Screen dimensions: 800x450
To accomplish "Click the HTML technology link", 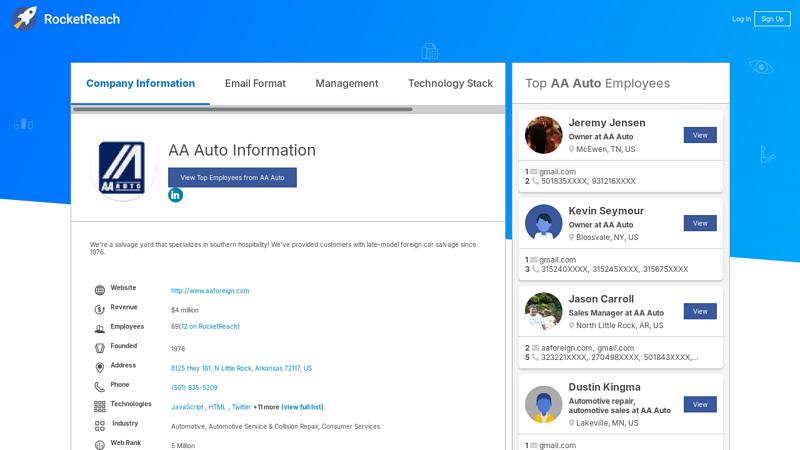I will (x=217, y=407).
